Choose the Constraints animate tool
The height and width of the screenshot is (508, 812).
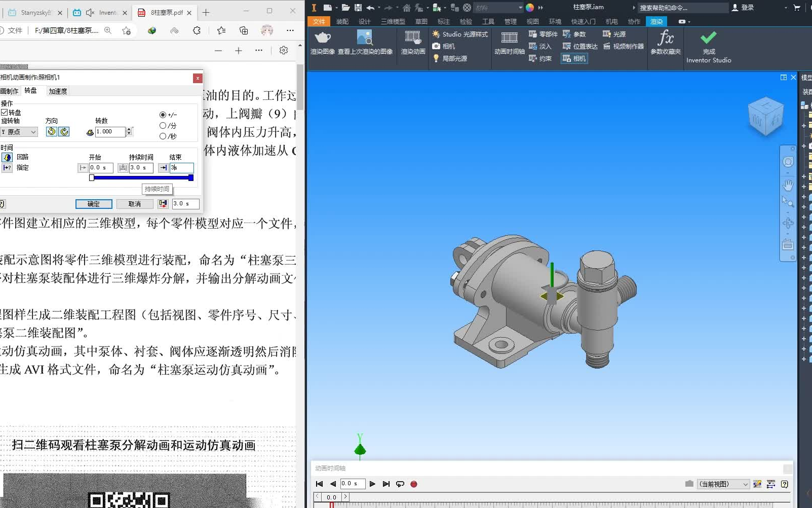point(540,58)
